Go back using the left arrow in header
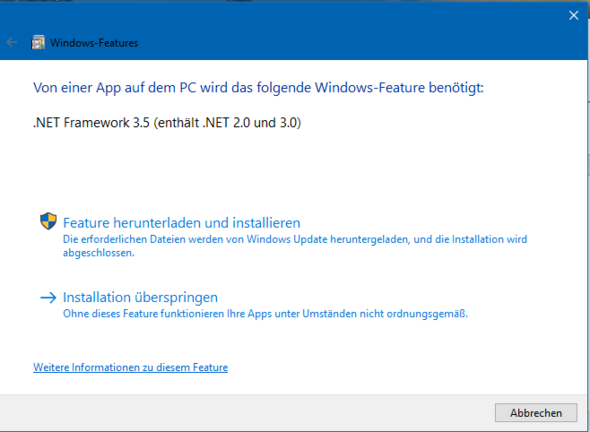 pyautogui.click(x=12, y=42)
